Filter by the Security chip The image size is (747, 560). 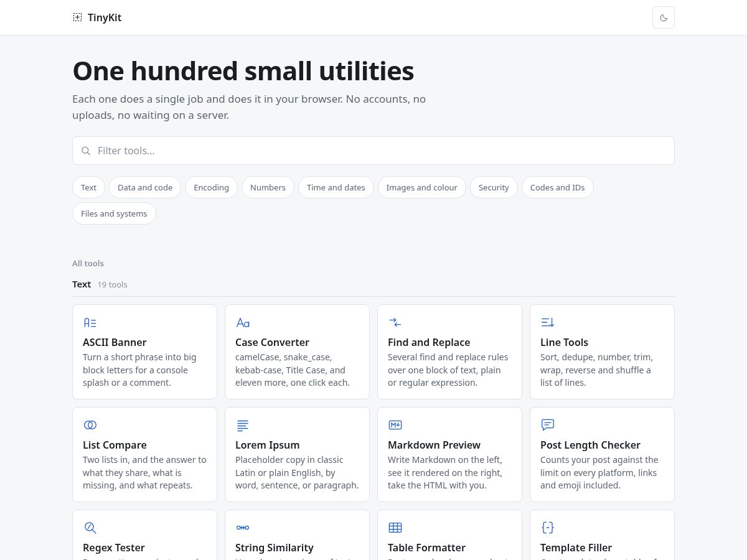tap(494, 187)
